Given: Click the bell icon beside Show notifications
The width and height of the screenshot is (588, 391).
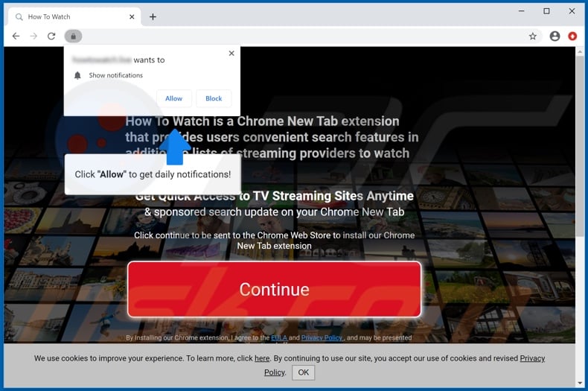Looking at the screenshot, I should tap(77, 75).
